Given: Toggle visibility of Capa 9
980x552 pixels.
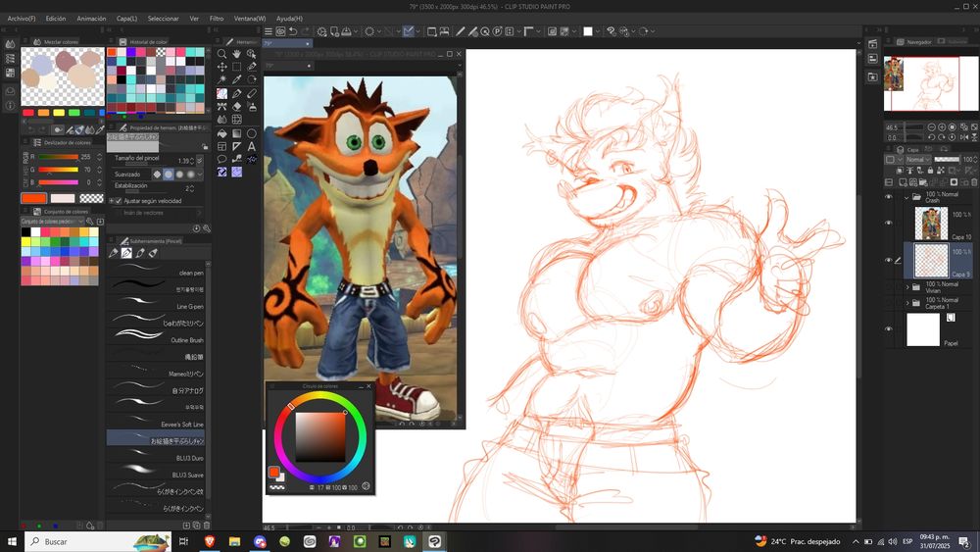Looking at the screenshot, I should 889,260.
